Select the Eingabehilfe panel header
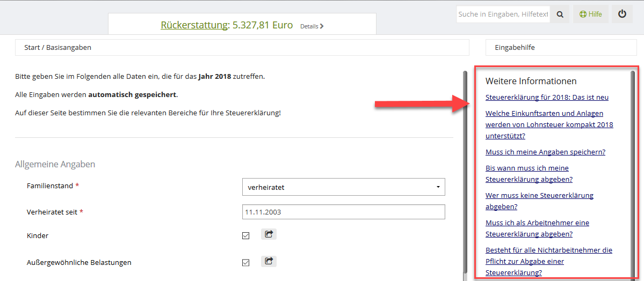The width and height of the screenshot is (644, 281). (x=561, y=47)
